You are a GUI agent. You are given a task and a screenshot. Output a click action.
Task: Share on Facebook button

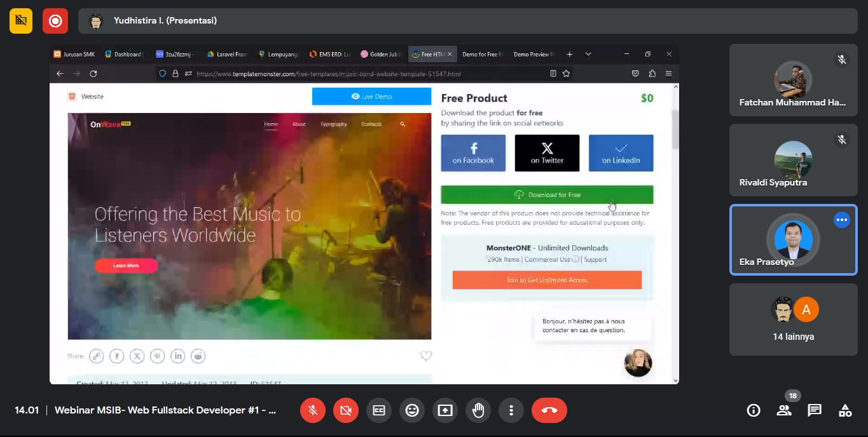click(x=473, y=153)
